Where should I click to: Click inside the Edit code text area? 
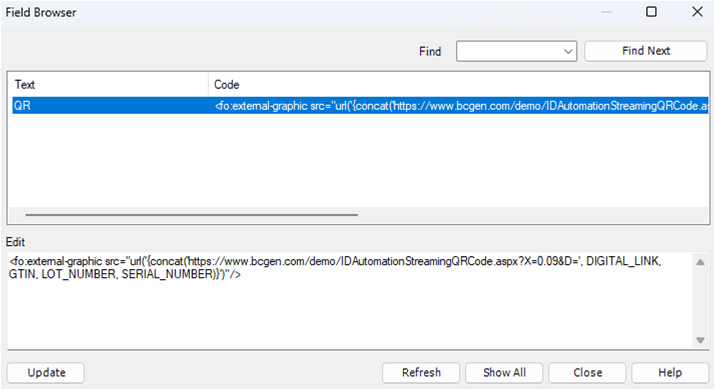click(349, 301)
